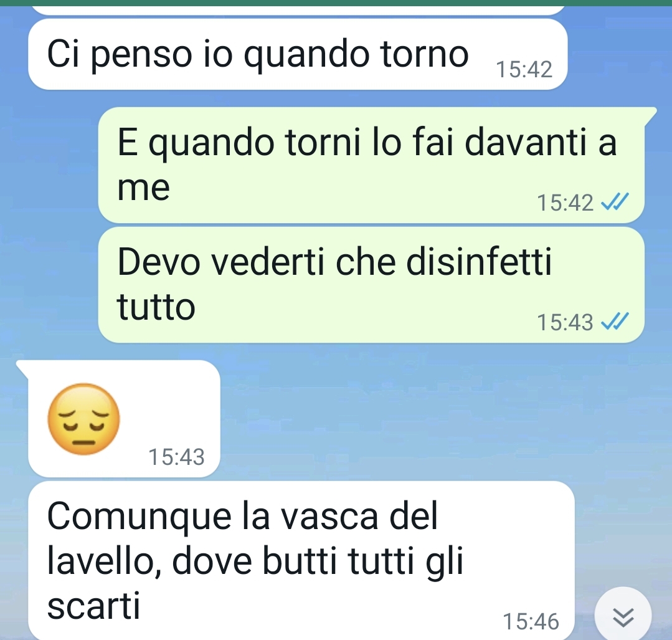Click the 15:43 timestamp under the emoji
The width and height of the screenshot is (672, 640).
pos(176,457)
